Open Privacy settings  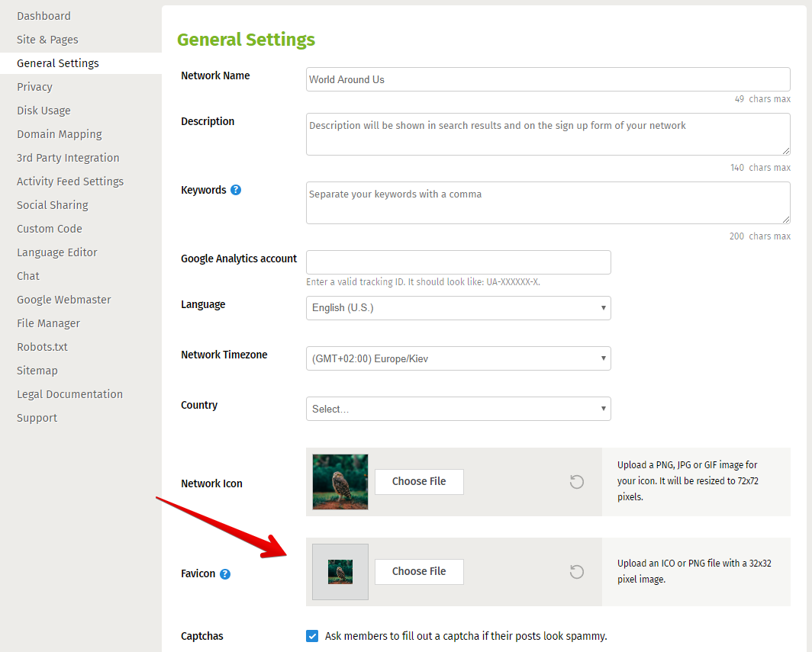[x=34, y=87]
